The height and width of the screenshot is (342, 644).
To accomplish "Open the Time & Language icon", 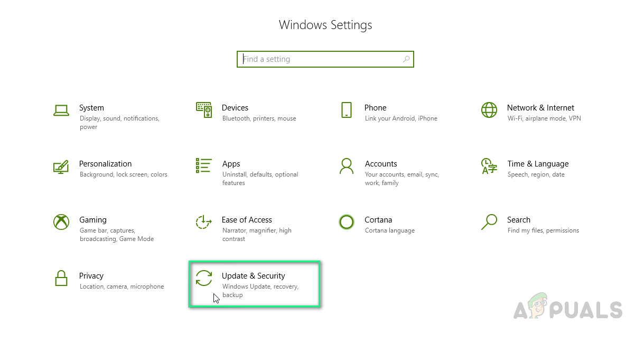I will pos(489,166).
